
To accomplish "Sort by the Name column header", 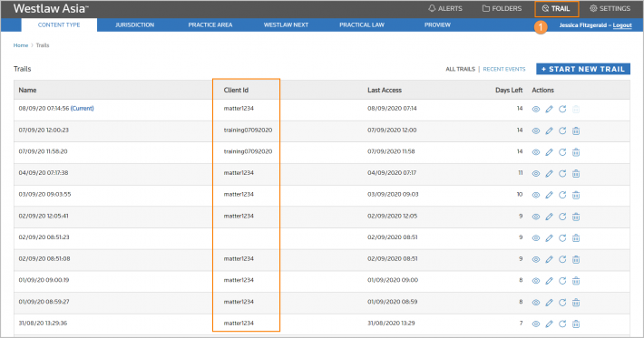I will 27,90.
